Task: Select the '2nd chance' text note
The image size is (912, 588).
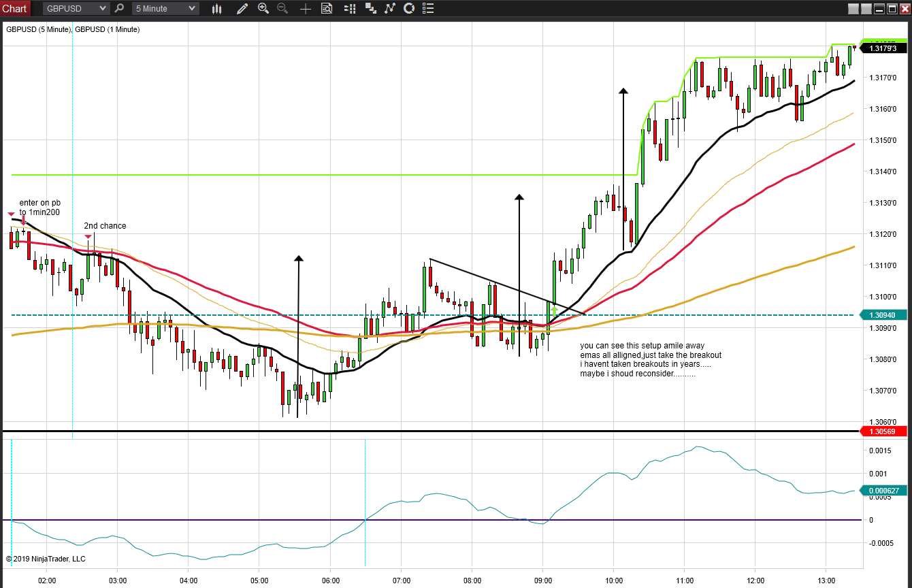Action: (105, 226)
